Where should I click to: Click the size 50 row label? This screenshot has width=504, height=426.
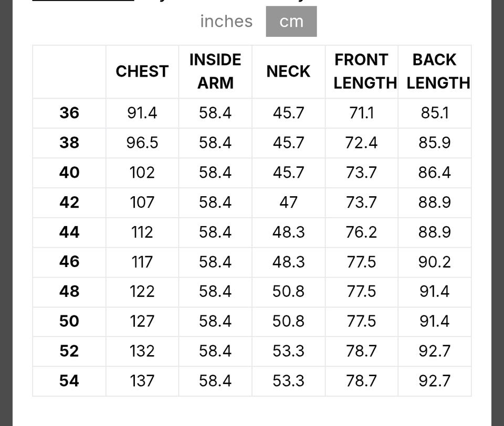coord(69,321)
